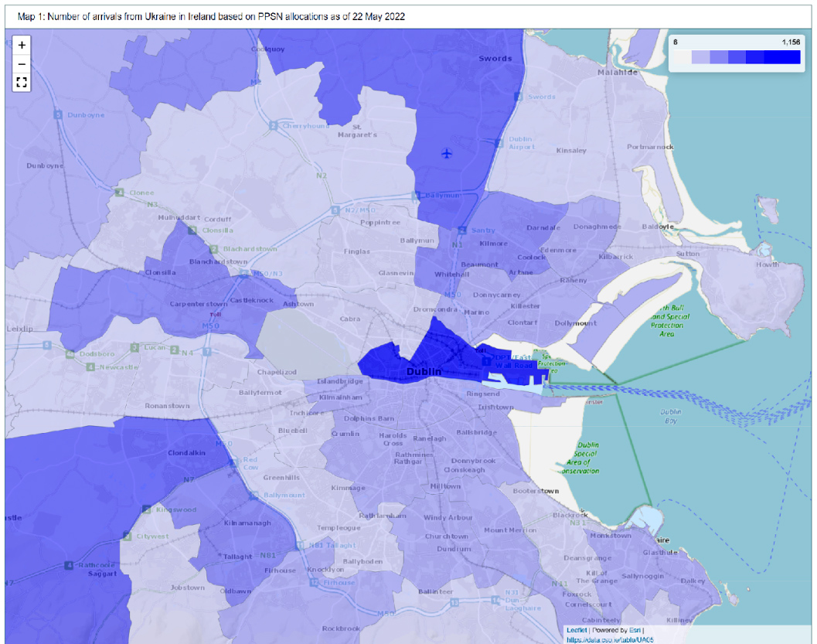Click the Swords label on the map
This screenshot has width=817, height=644.
495,59
